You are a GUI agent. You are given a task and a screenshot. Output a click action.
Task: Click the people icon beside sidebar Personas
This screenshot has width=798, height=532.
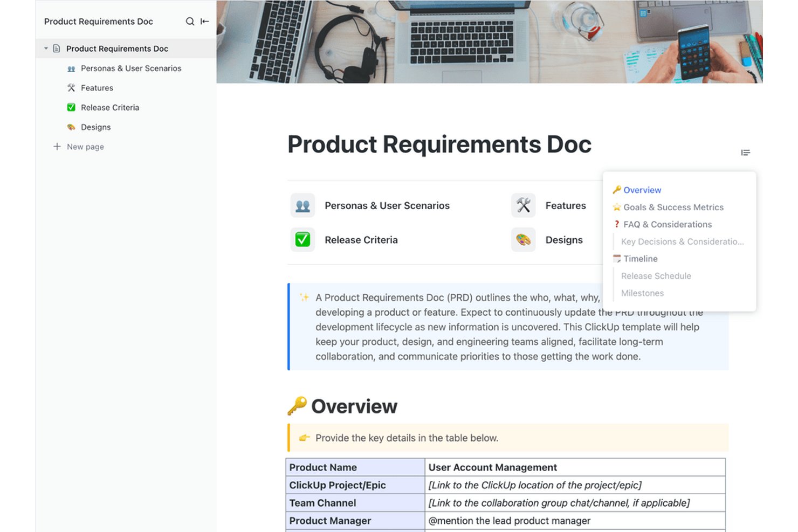click(71, 68)
